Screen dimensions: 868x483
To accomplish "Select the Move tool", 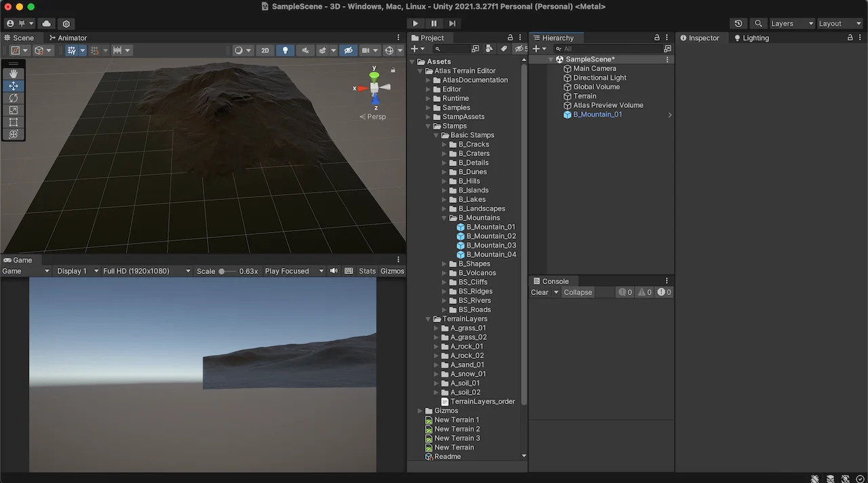I will pyautogui.click(x=14, y=86).
